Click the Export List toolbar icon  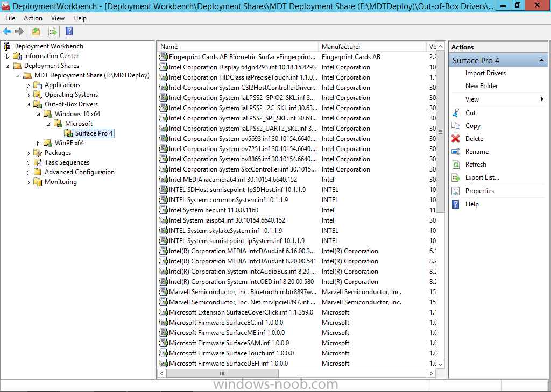coord(53,32)
